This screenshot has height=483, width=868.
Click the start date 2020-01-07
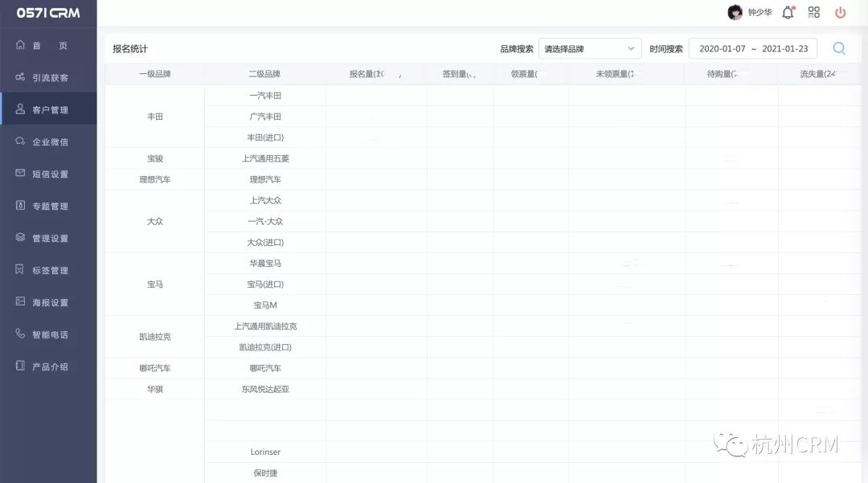click(x=723, y=49)
